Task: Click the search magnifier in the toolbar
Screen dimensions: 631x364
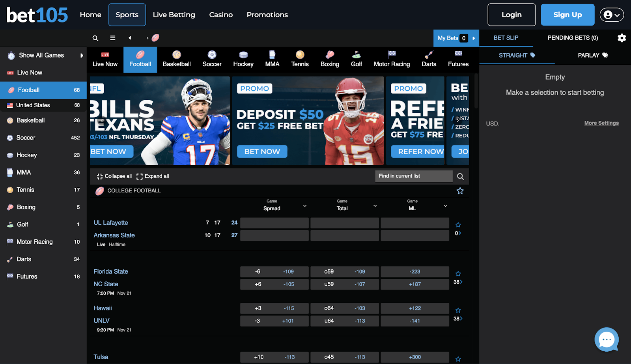Action: (x=95, y=38)
